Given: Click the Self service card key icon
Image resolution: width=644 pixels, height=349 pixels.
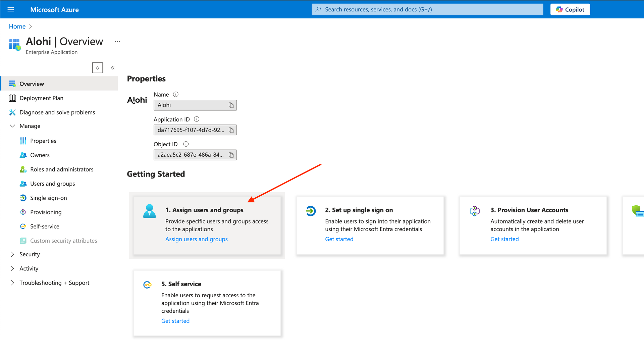Looking at the screenshot, I should point(147,285).
